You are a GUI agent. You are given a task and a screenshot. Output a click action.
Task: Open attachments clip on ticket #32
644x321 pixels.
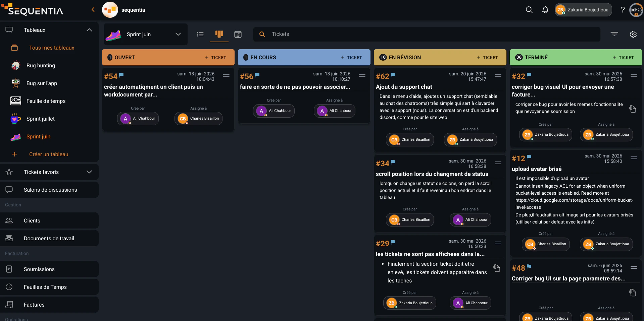click(x=633, y=109)
